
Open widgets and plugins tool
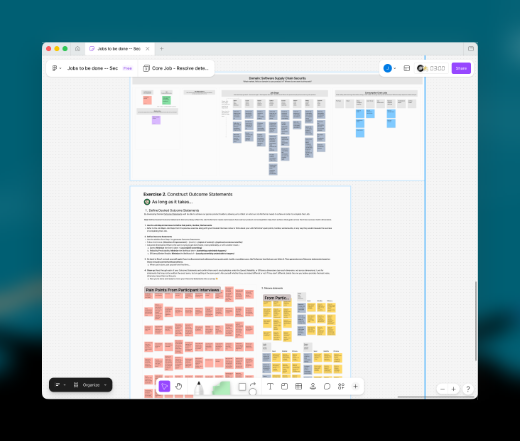[341, 386]
